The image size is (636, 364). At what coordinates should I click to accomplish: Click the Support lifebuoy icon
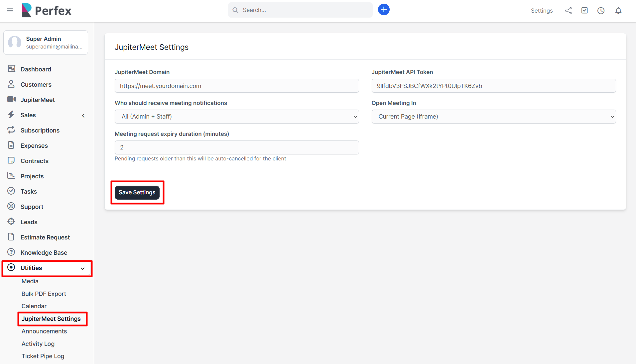(11, 206)
